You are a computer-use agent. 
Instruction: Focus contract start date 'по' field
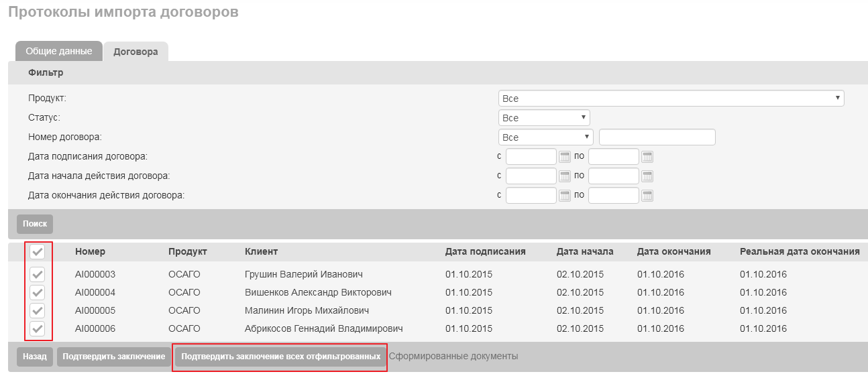pos(614,176)
